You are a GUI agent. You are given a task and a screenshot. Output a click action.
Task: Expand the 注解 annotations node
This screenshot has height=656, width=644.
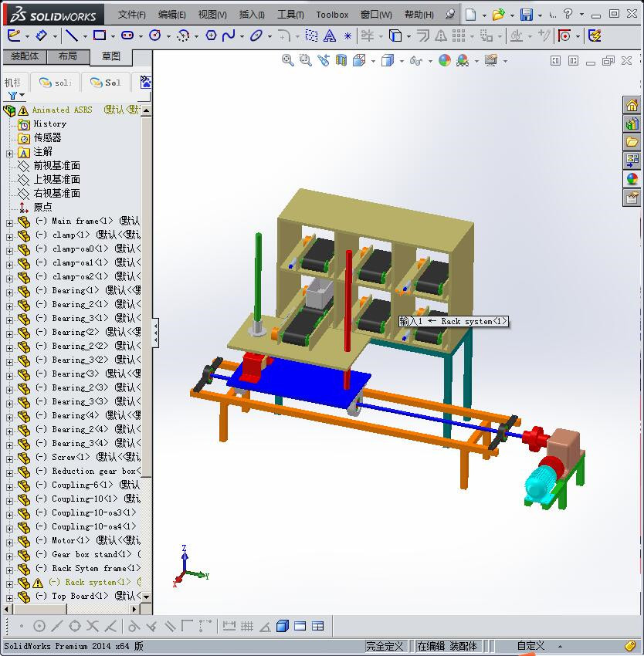(9, 154)
